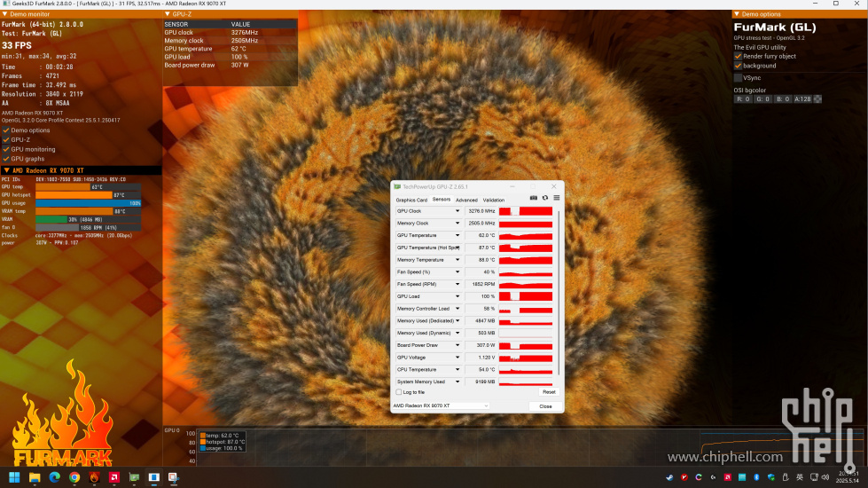This screenshot has width=868, height=488.
Task: Toggle the Demo options checkbox in Demo monitor
Action: pos(6,130)
